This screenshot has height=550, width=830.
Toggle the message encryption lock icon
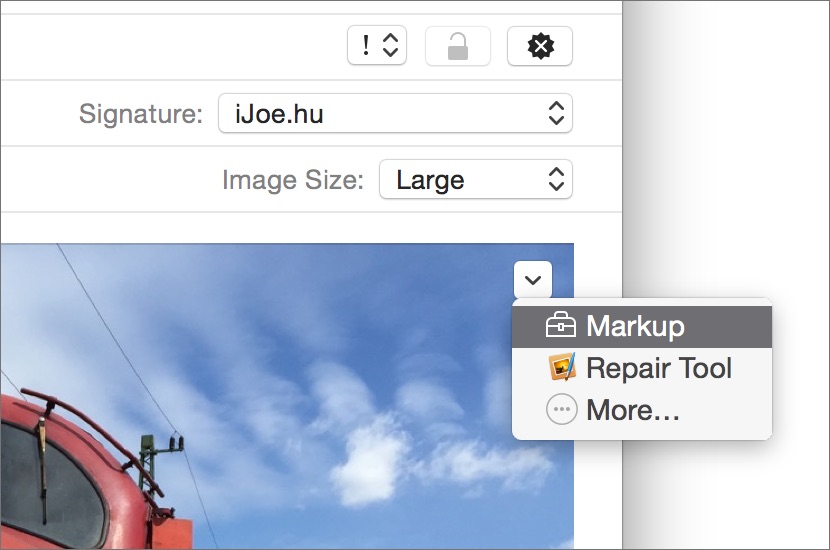(x=458, y=46)
